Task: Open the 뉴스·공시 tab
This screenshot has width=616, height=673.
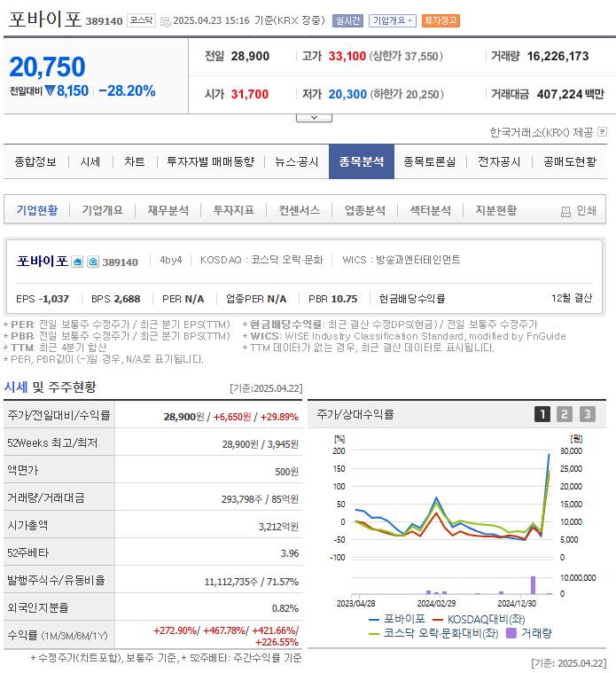Action: tap(296, 161)
